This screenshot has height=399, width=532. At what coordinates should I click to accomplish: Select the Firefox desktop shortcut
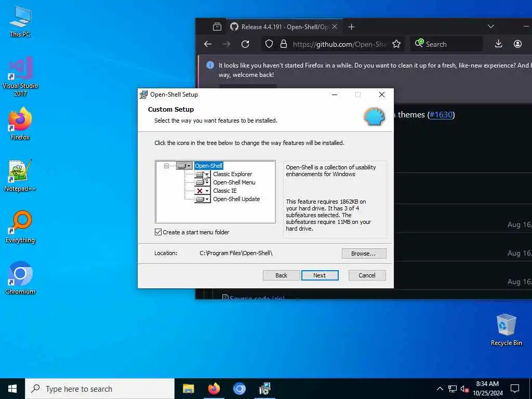tap(20, 124)
